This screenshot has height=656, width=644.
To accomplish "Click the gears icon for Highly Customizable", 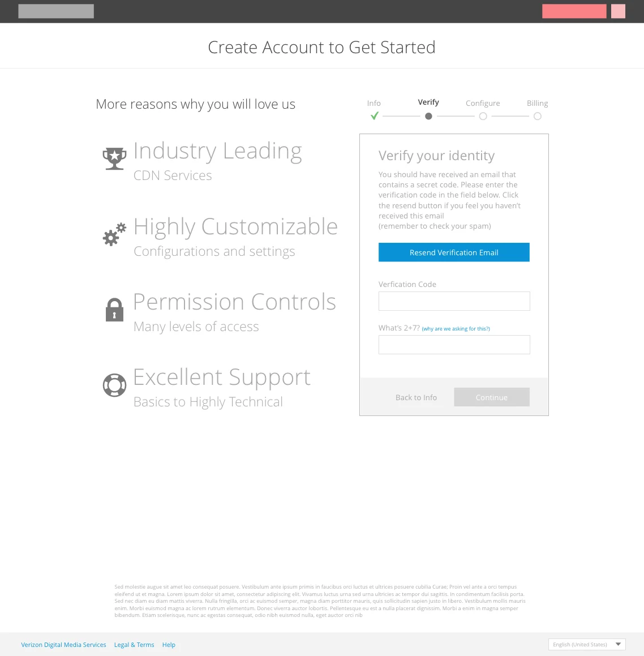I will [x=114, y=234].
